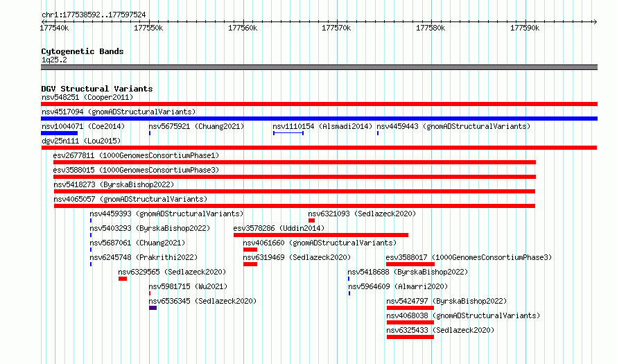Viewport: 617px width, 364px height.
Task: Click nsv1110154 (Alsmadi2014) label
Action: coord(322,126)
